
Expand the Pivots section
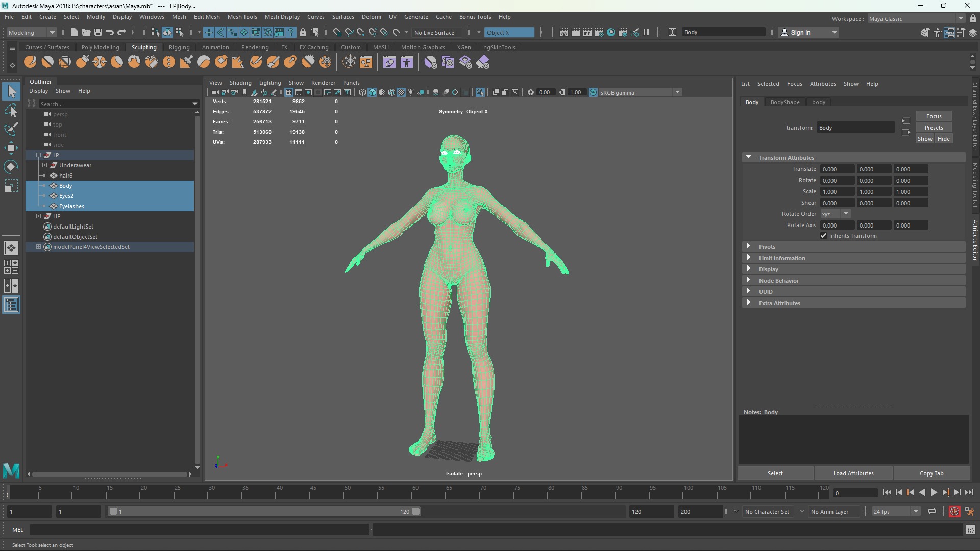click(x=853, y=246)
